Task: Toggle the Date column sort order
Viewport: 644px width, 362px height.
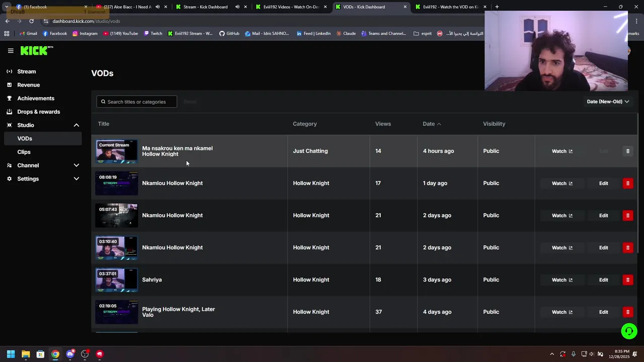Action: point(432,124)
